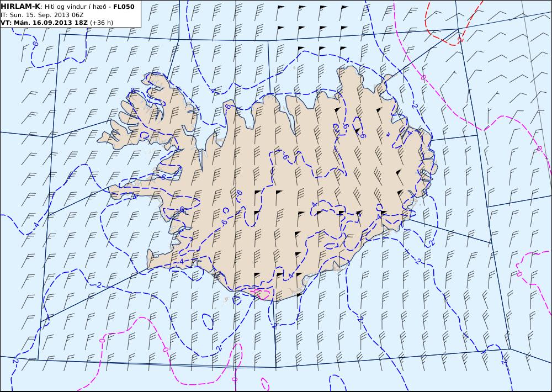This screenshot has width=552, height=392.
Task: Select the FL050 flight level label
Action: click(124, 7)
